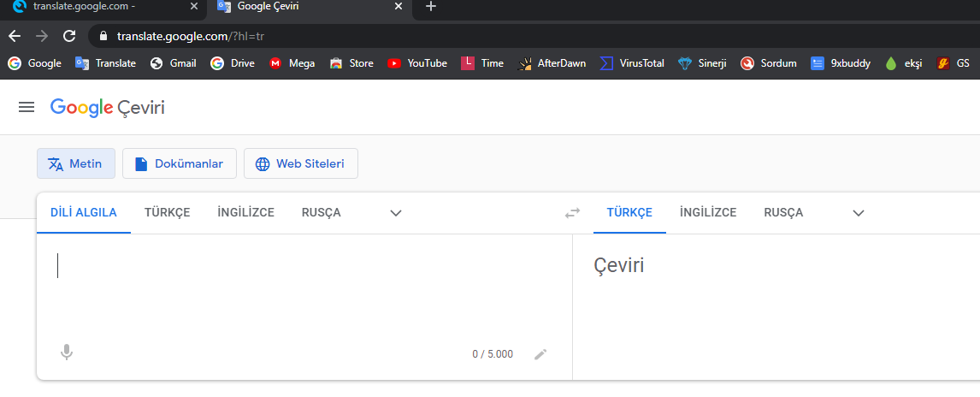Screen dimensions: 980x397
Task: Open the ekşi bookmark
Action: pyautogui.click(x=904, y=63)
